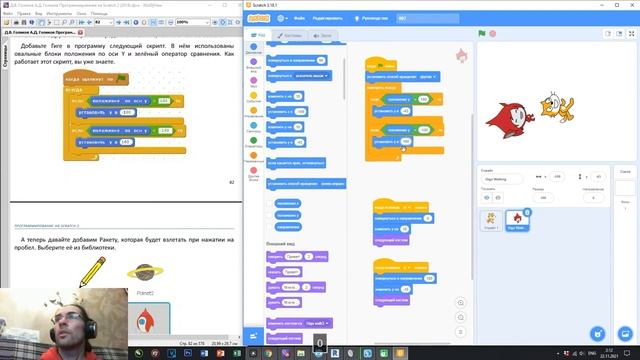
Task: Tick the положение x reporter checkbox
Action: coord(269,203)
